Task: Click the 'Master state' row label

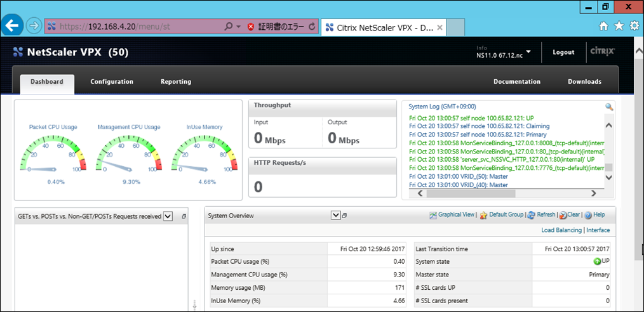Action: tap(432, 275)
